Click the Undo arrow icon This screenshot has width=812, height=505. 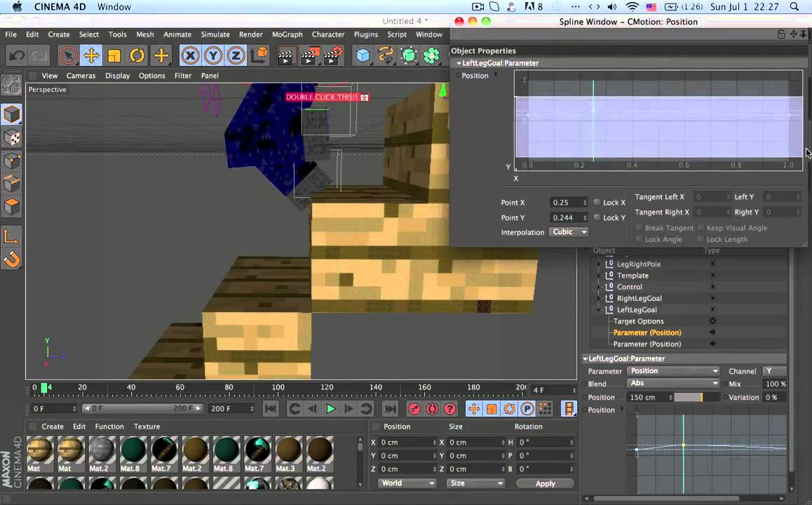[x=17, y=55]
